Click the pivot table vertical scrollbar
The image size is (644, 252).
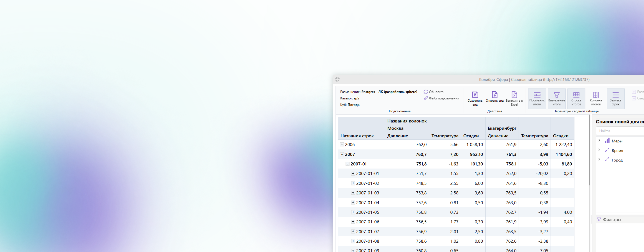click(x=589, y=150)
